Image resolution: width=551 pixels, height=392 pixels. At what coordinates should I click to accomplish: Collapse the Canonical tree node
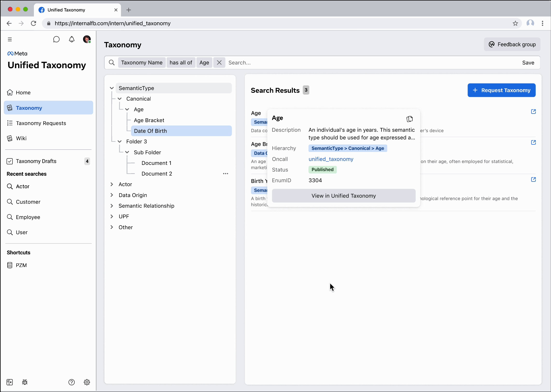[x=119, y=99]
